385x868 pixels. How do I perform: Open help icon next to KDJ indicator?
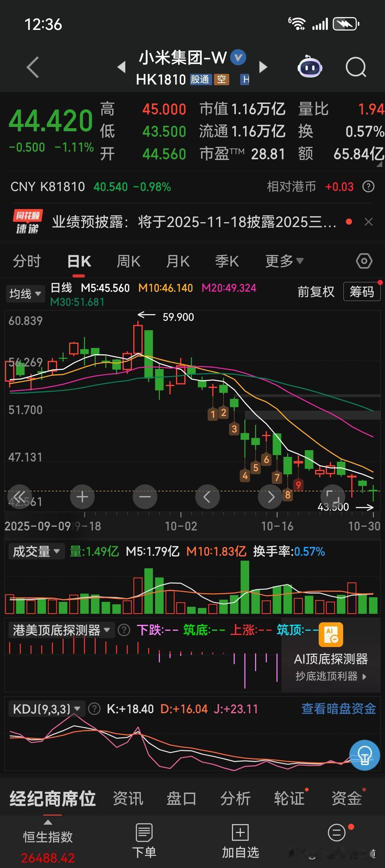click(x=94, y=709)
